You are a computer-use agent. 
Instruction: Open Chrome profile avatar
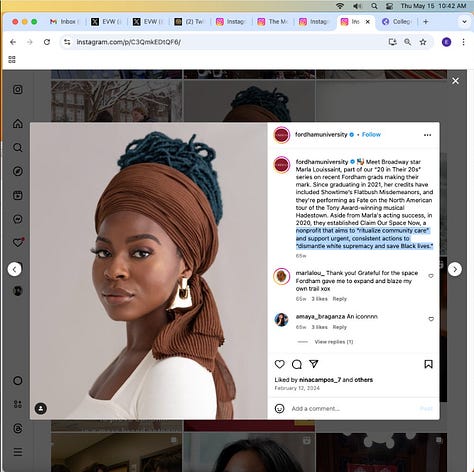(447, 42)
